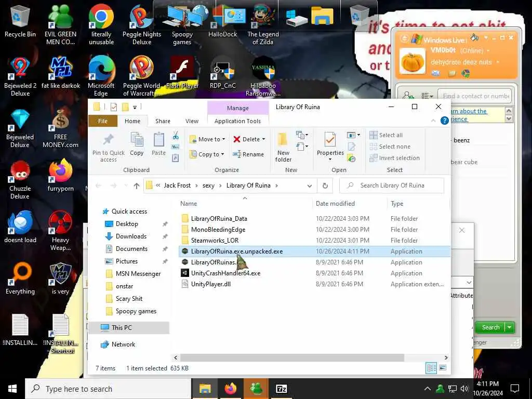Screen dimensions: 532x399
Task: Open The Legend of Zilda shortcut
Action: 263,24
